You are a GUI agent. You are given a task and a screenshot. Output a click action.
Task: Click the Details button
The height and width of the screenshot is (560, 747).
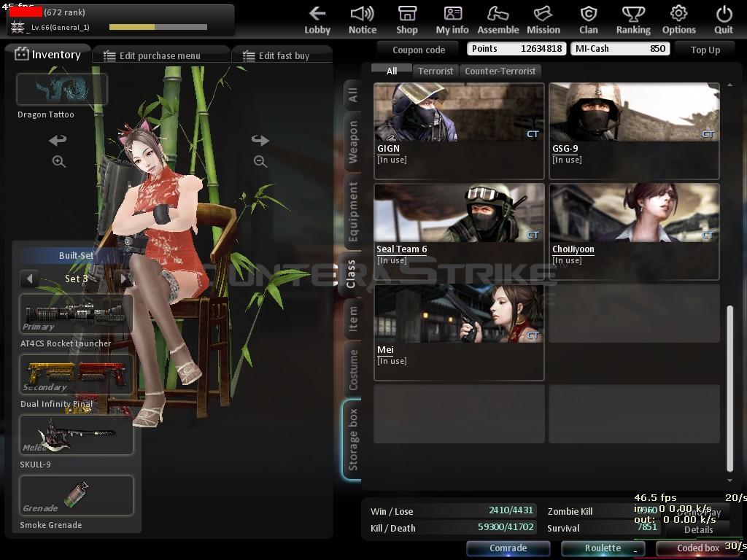(x=698, y=529)
